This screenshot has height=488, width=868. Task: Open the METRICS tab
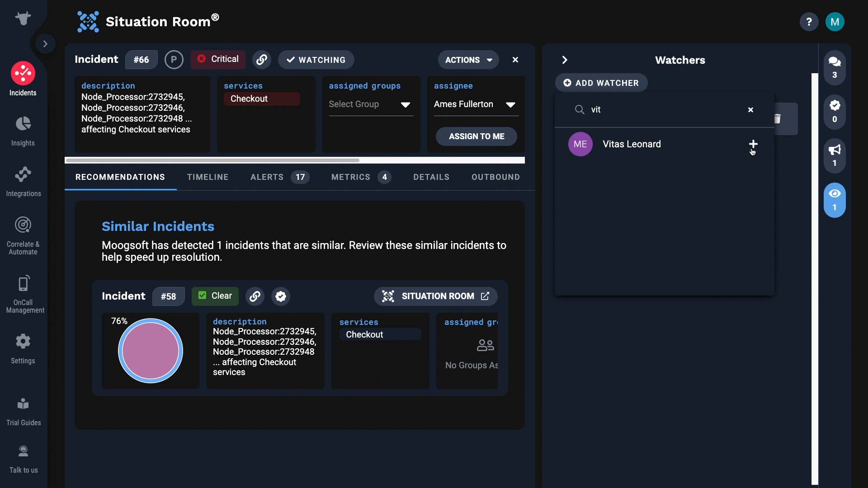coord(361,177)
